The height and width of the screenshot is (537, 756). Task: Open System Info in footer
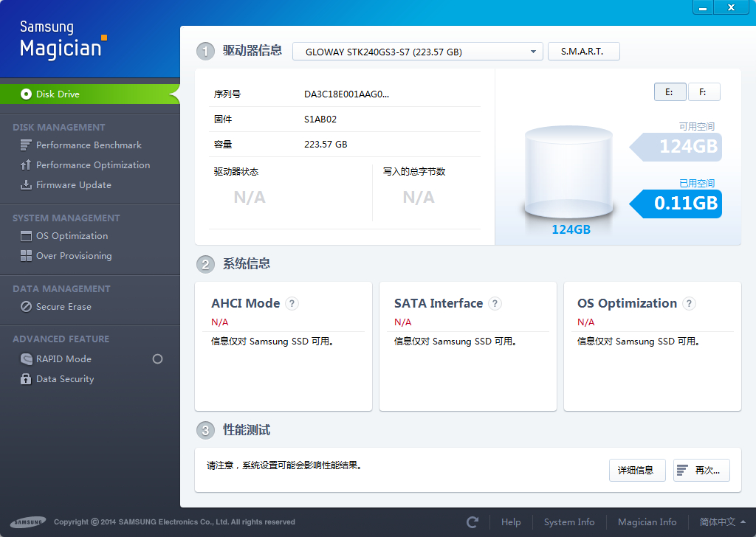coord(569,522)
